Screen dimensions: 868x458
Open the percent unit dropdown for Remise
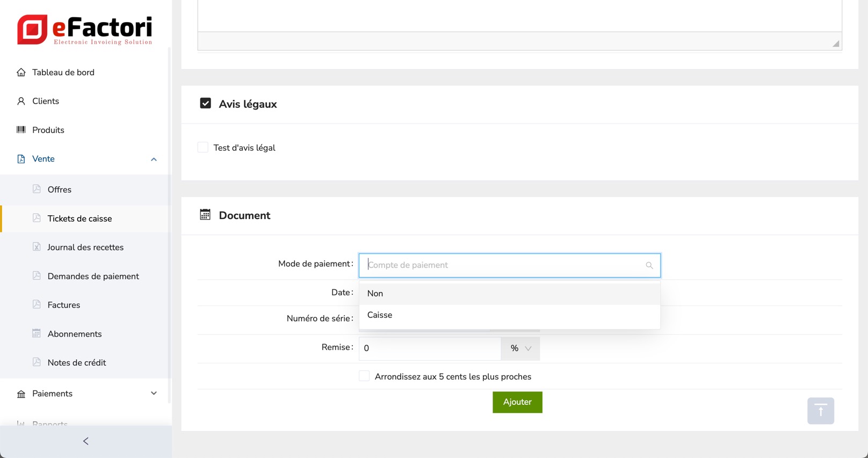pyautogui.click(x=520, y=348)
